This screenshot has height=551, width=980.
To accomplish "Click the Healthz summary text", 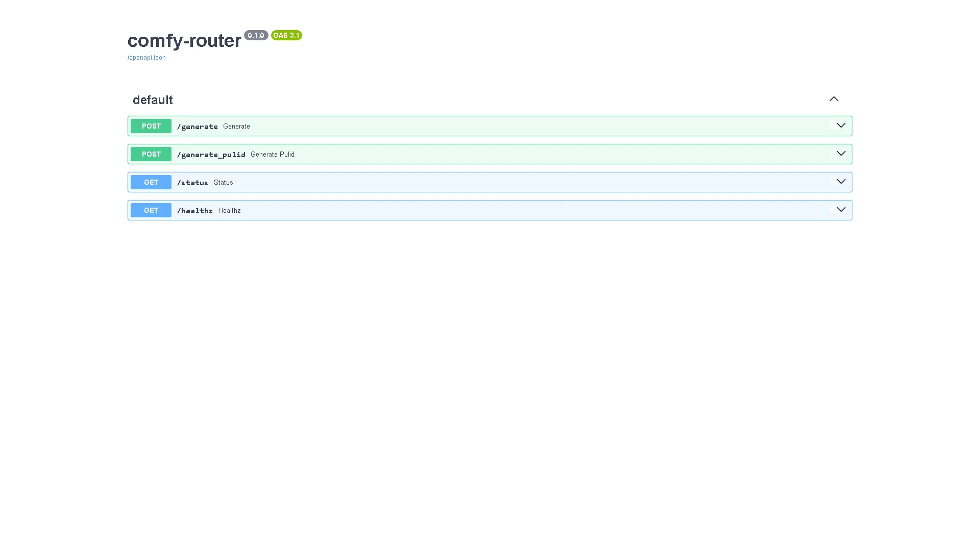I will tap(229, 211).
